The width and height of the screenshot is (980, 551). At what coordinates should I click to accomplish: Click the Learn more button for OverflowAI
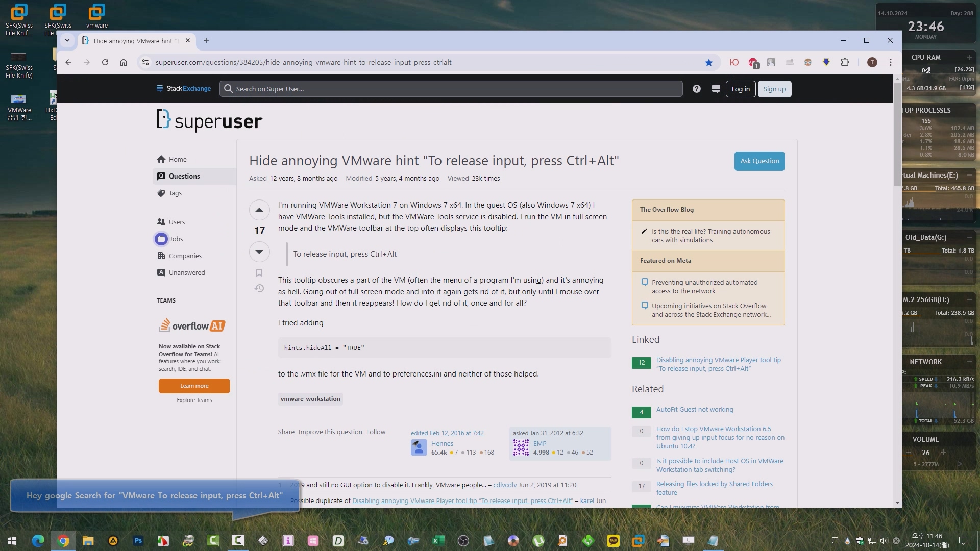coord(194,386)
